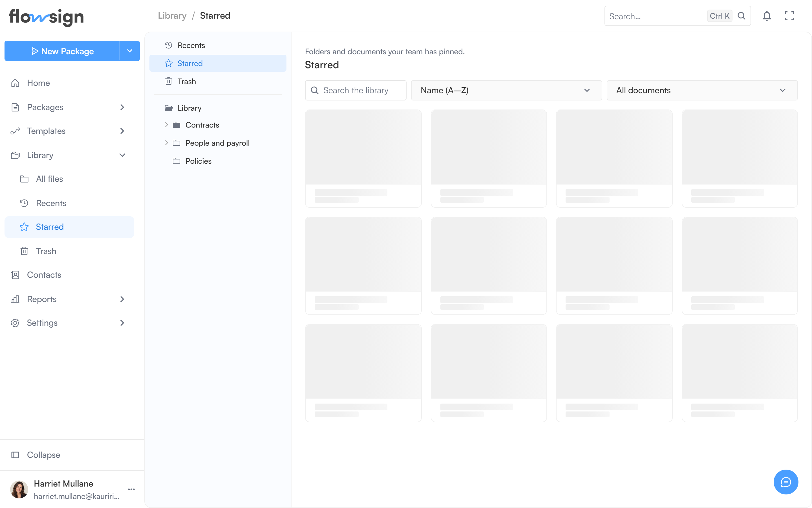Click the Home house icon
This screenshot has height=508, width=812.
pos(15,83)
